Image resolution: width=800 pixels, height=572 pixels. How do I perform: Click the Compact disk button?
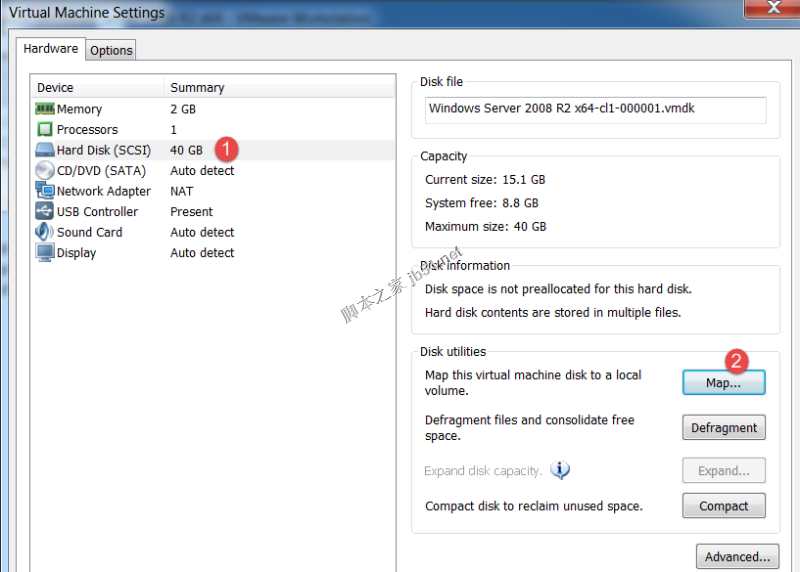723,506
